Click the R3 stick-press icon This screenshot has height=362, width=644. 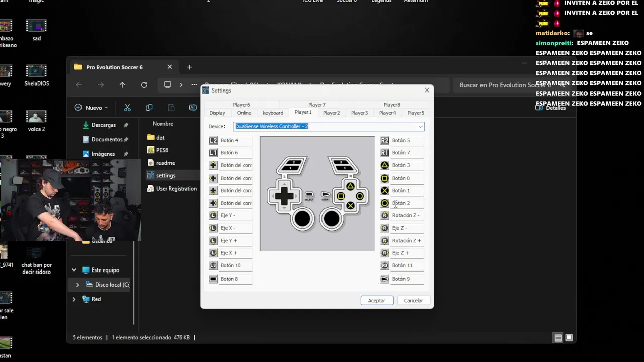(x=385, y=265)
